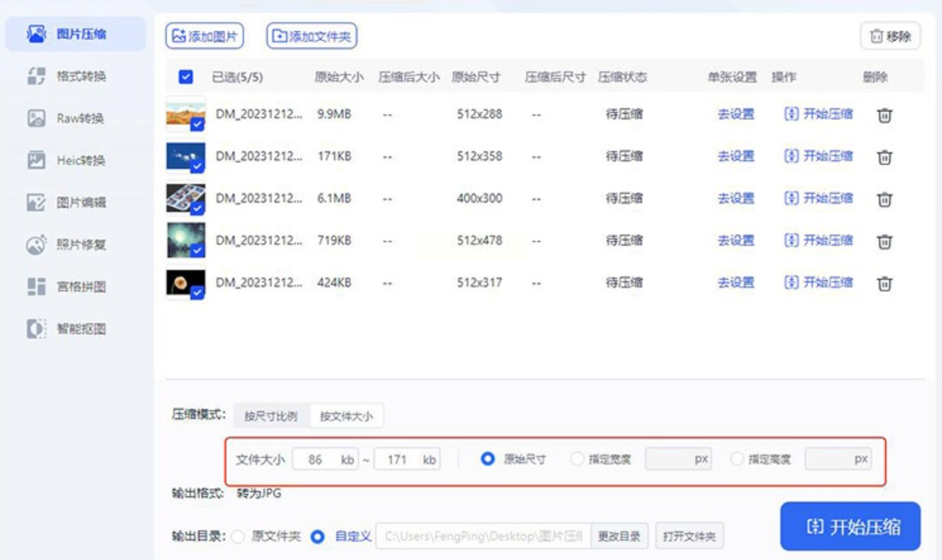Click 去设置 link for the 6.1MB image
This screenshot has height=560, width=942.
click(x=735, y=198)
